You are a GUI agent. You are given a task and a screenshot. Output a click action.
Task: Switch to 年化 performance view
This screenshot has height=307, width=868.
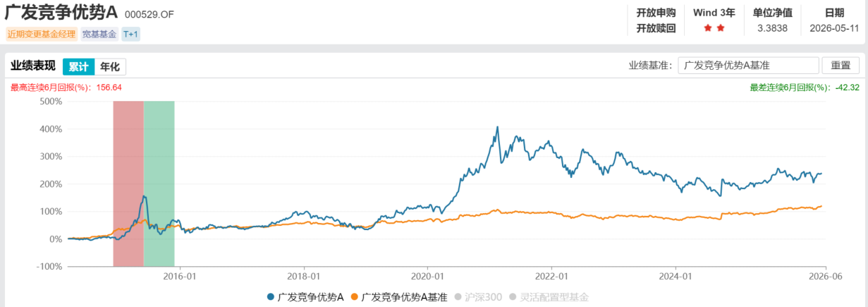pos(110,67)
